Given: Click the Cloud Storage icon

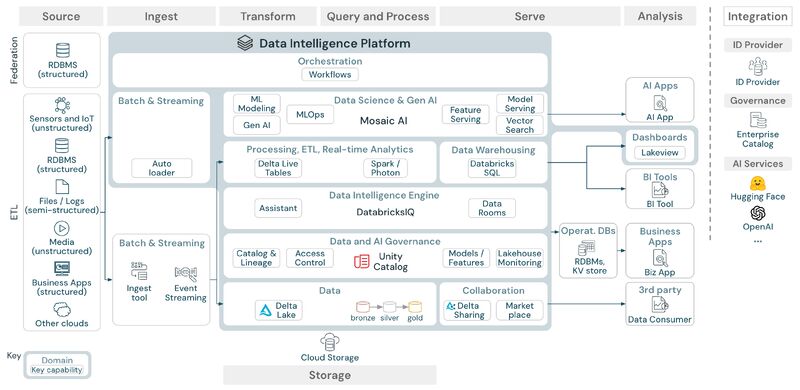Looking at the screenshot, I should [x=330, y=342].
